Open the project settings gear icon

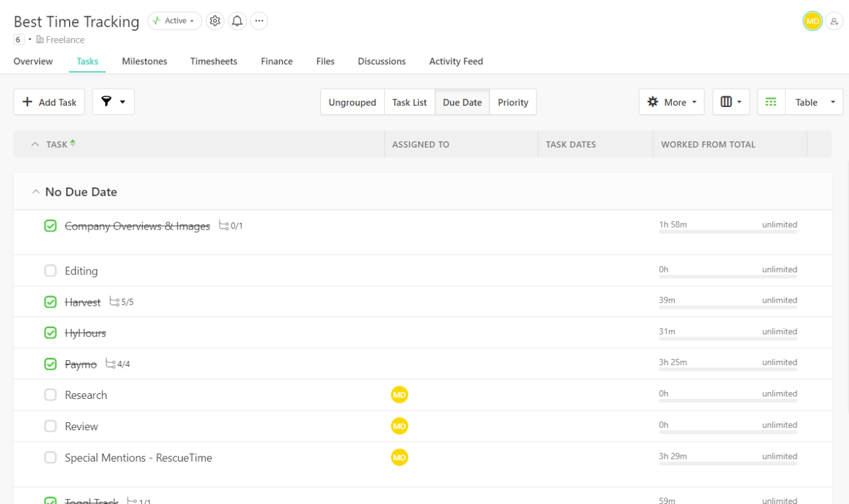[215, 21]
